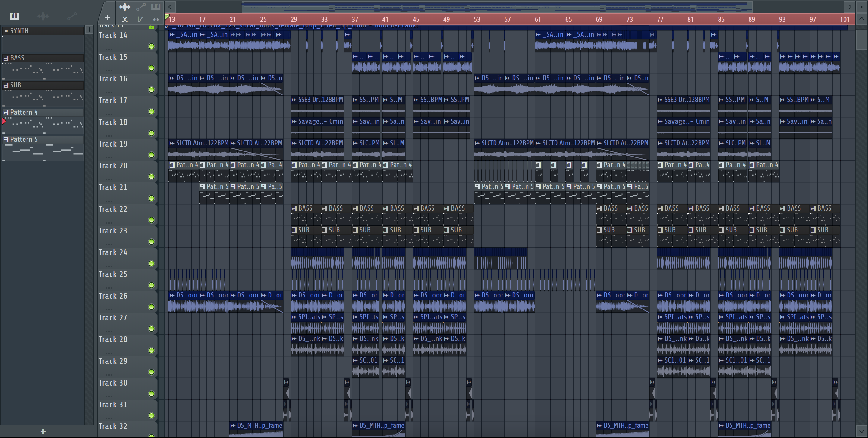Screen dimensions: 868x438
Task: Click bar 53 on the timeline ruler
Action: (x=477, y=19)
